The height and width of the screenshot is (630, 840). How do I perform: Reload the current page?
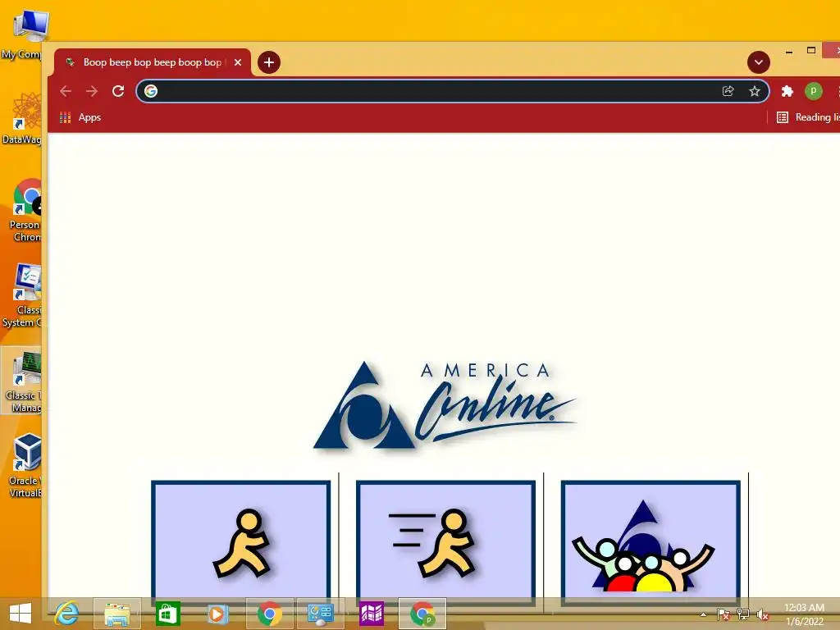118,91
